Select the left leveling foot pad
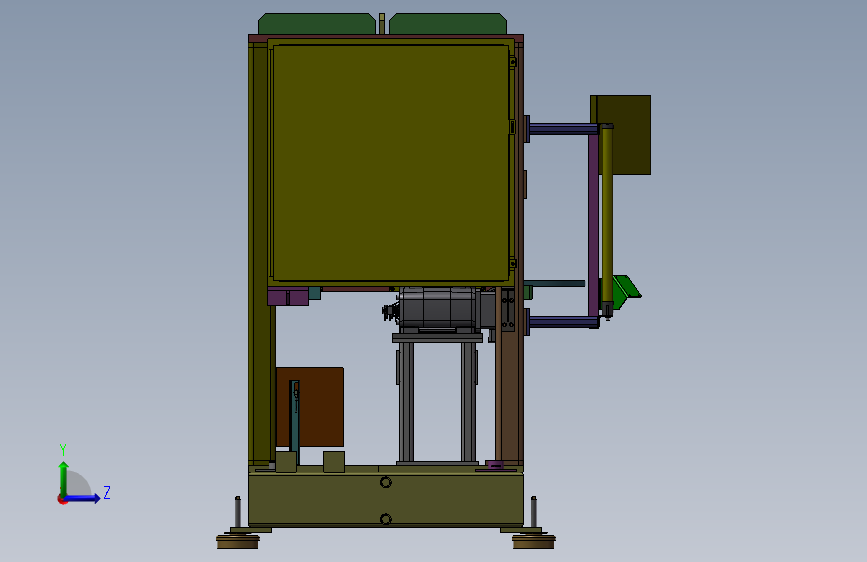The image size is (867, 562). 238,542
